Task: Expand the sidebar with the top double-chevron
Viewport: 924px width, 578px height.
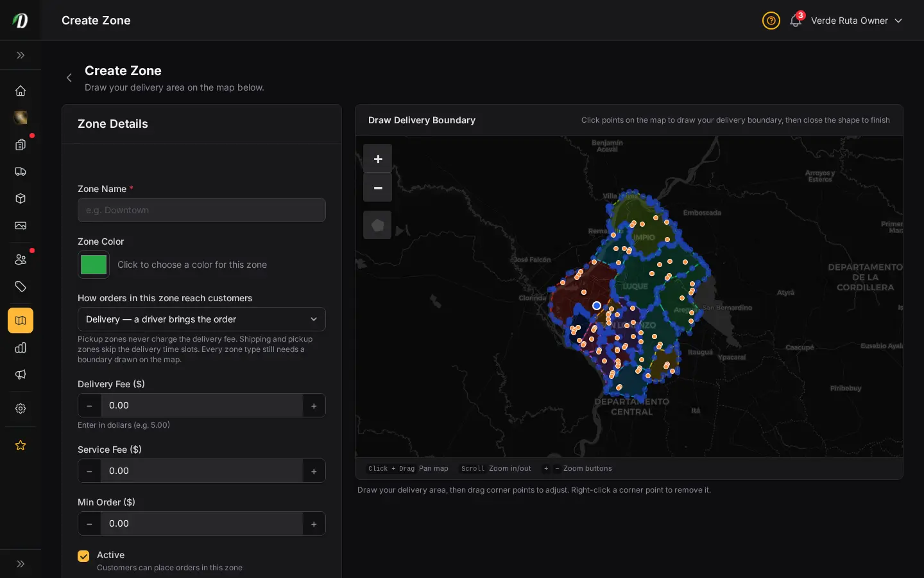Action: (x=21, y=55)
